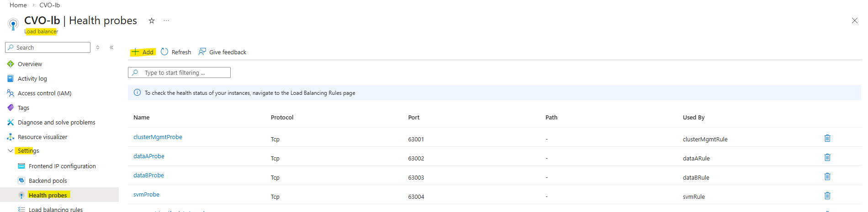Open the svmProbe link
The width and height of the screenshot is (868, 212).
click(146, 194)
